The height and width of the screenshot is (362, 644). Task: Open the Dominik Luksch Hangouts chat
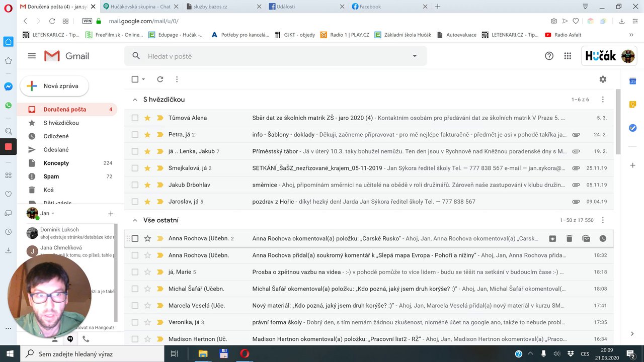point(70,233)
